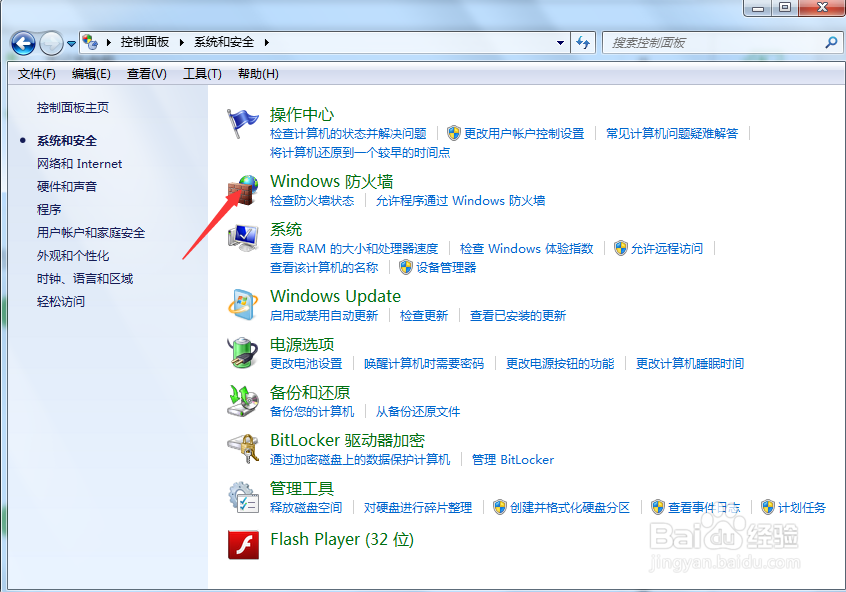The width and height of the screenshot is (846, 592).
Task: Open the System monitor icon
Action: (x=243, y=237)
